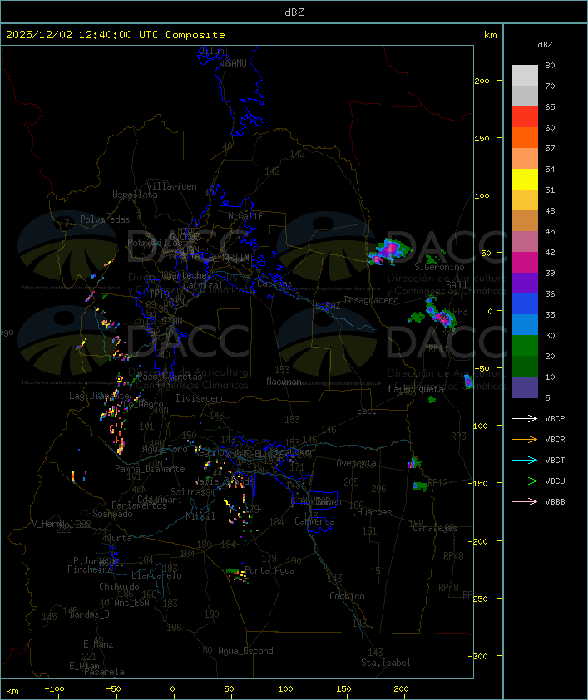This screenshot has width=588, height=700.
Task: Click the cyan VBCT arrow icon
Action: [525, 461]
